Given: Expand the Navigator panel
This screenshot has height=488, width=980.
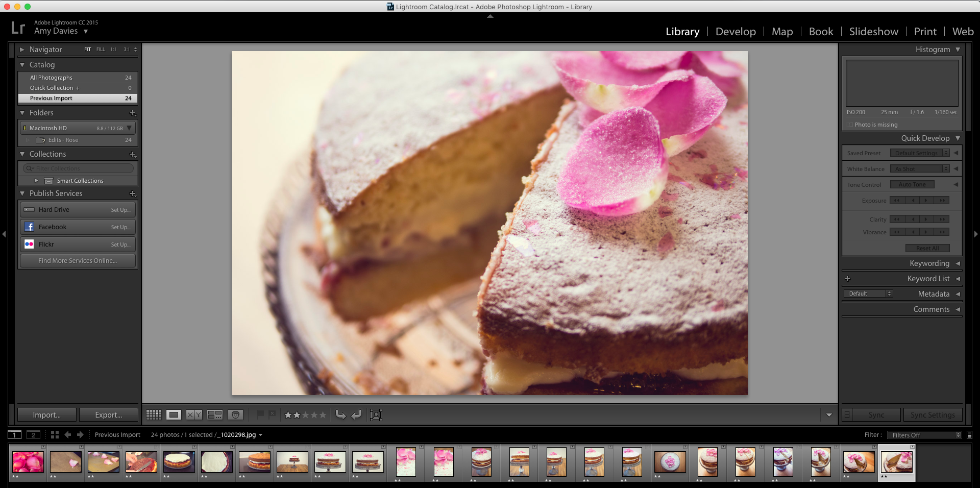Looking at the screenshot, I should pos(22,50).
